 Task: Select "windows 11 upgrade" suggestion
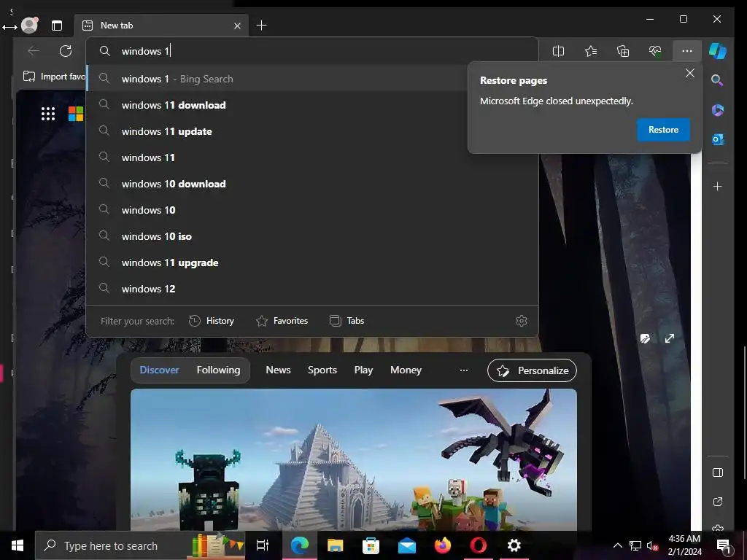(312, 262)
